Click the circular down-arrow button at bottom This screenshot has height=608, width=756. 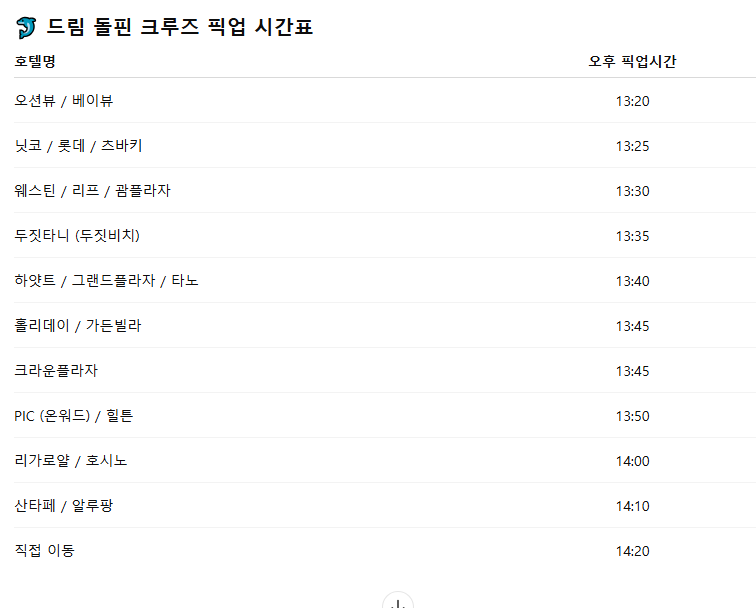coord(398,603)
